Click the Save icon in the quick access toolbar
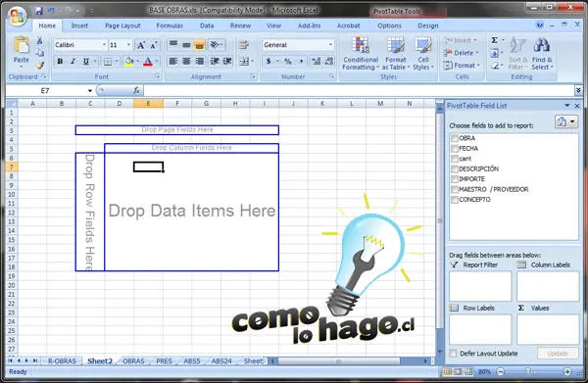The height and width of the screenshot is (383, 588). tap(38, 11)
